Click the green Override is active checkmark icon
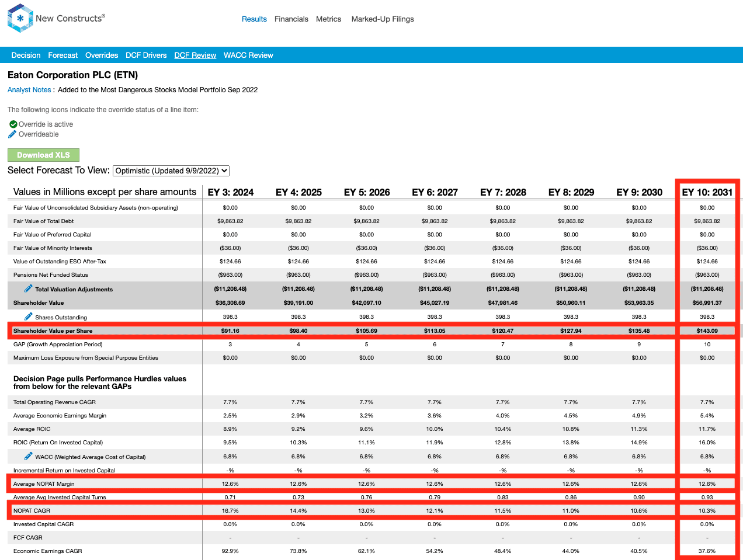743x560 pixels. tap(13, 124)
